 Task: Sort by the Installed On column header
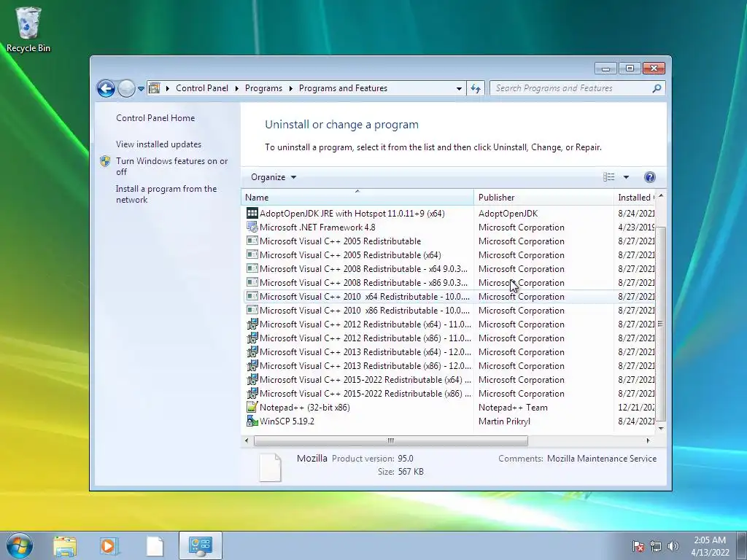pos(635,197)
